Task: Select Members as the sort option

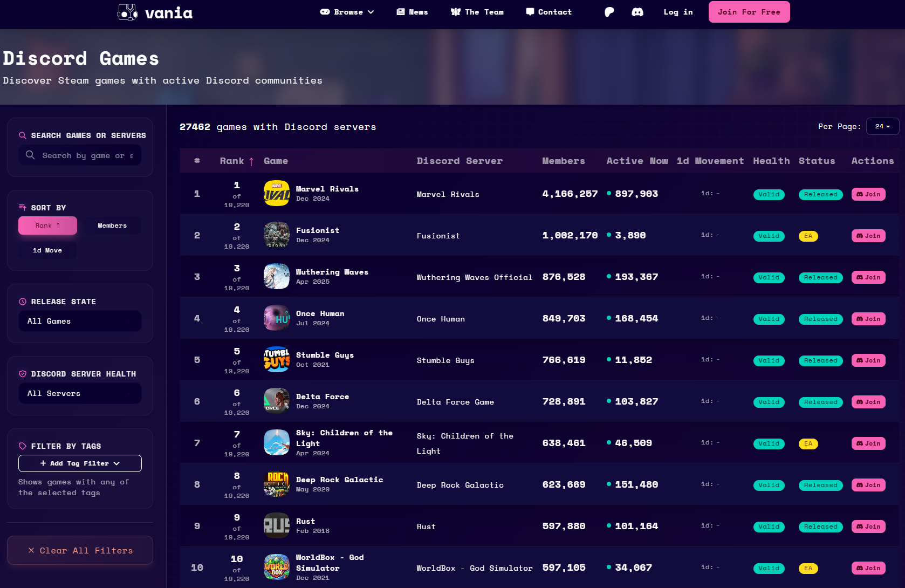Action: click(x=112, y=225)
